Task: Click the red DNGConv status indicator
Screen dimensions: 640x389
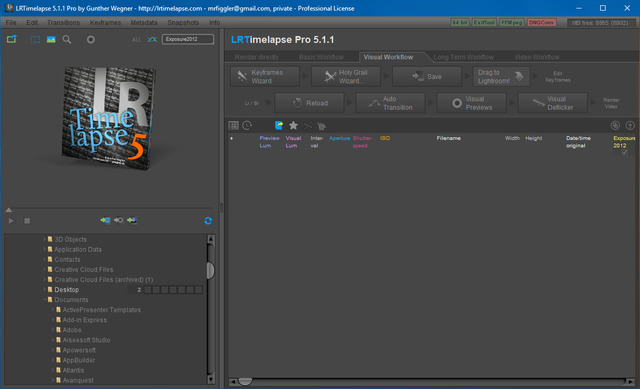Action: [542, 22]
